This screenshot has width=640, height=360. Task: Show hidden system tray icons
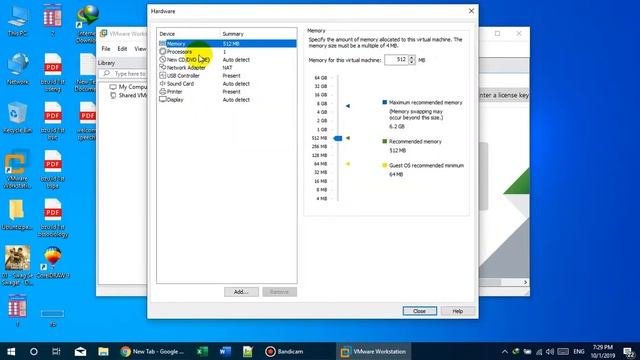click(x=504, y=351)
